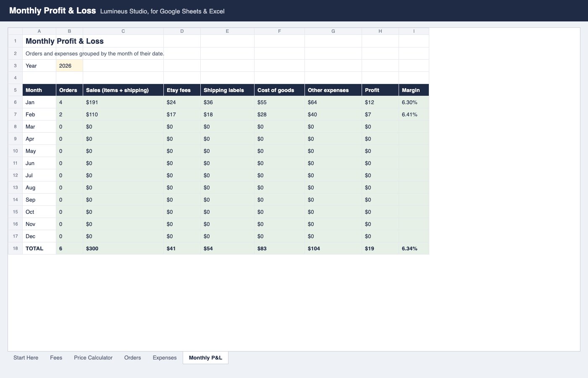The width and height of the screenshot is (588, 378).
Task: Switch to the Expenses tab
Action: tap(165, 358)
